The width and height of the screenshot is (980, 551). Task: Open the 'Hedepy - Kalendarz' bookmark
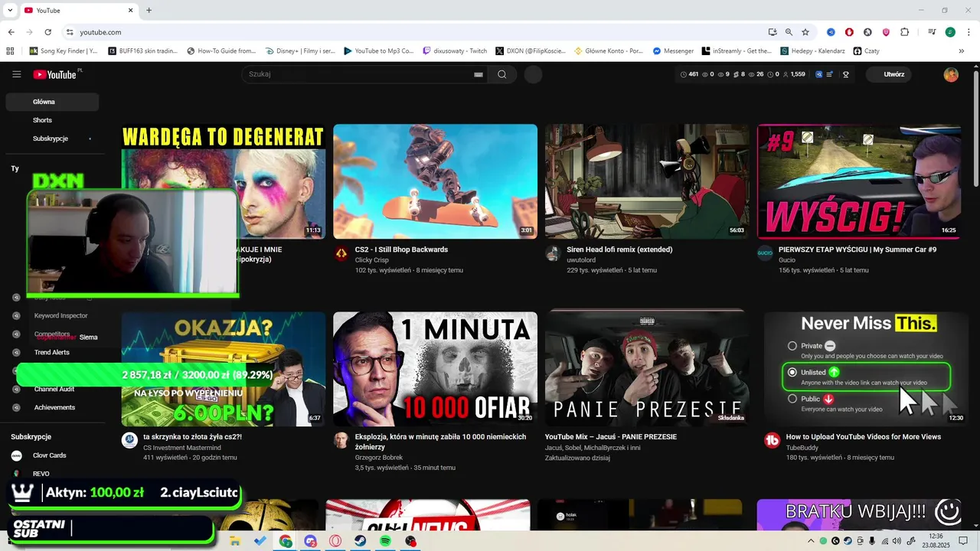(x=812, y=51)
